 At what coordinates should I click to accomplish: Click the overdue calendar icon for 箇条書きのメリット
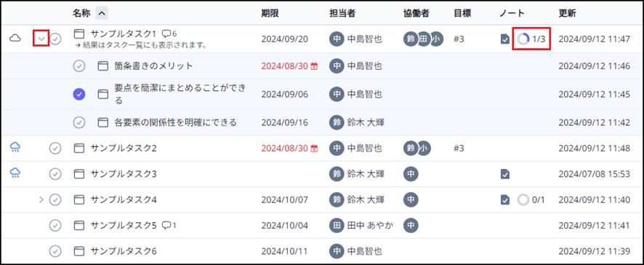coord(314,66)
